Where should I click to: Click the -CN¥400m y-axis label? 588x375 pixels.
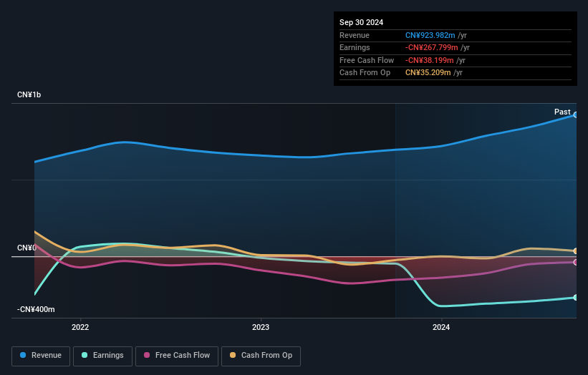[x=36, y=309]
